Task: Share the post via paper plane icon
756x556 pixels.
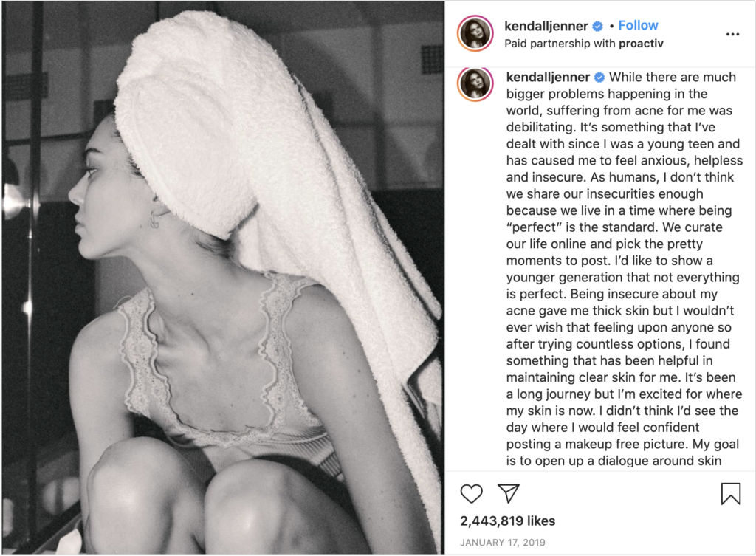Action: (x=509, y=493)
